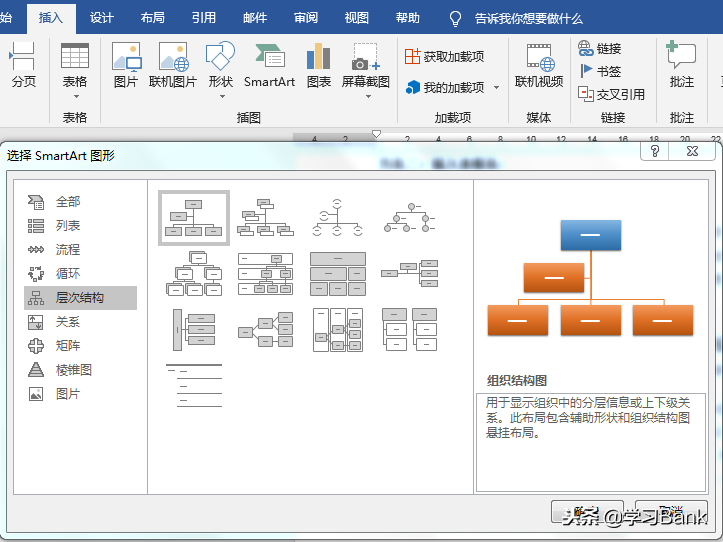The height and width of the screenshot is (542, 723).
Task: Pick the 矩阵 matrix category
Action: [81, 345]
